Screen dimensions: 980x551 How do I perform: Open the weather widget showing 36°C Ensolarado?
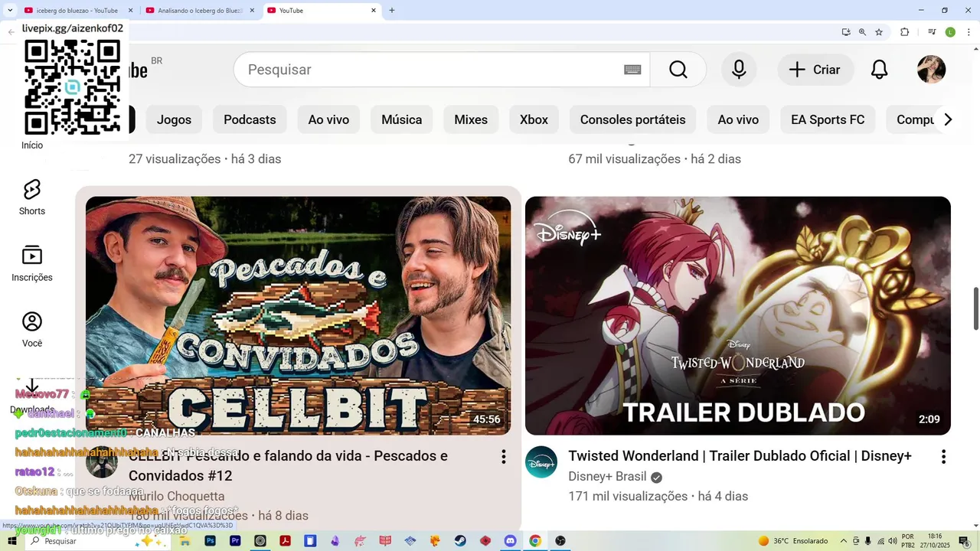pos(793,541)
